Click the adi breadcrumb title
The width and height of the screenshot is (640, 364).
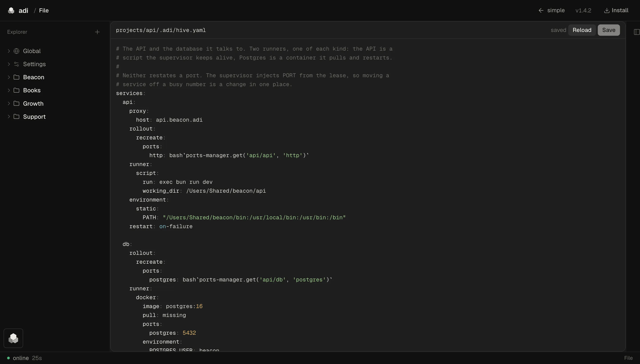(23, 10)
